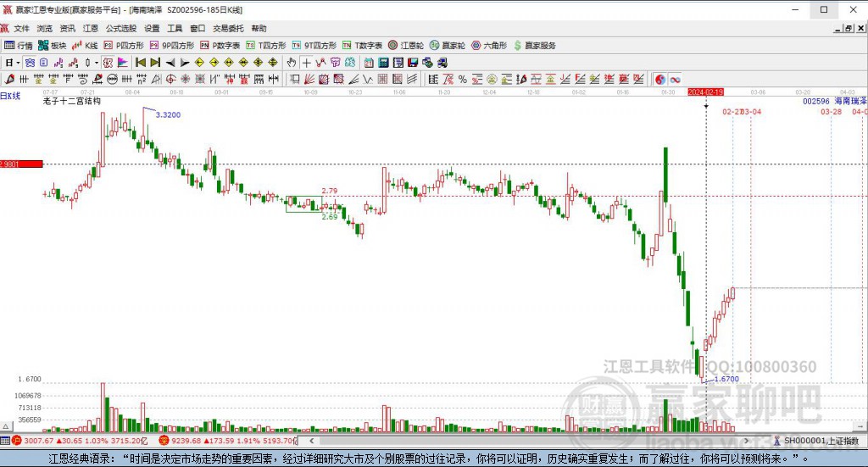868x467 pixels.
Task: Open the 江恩 menu
Action: pos(90,28)
